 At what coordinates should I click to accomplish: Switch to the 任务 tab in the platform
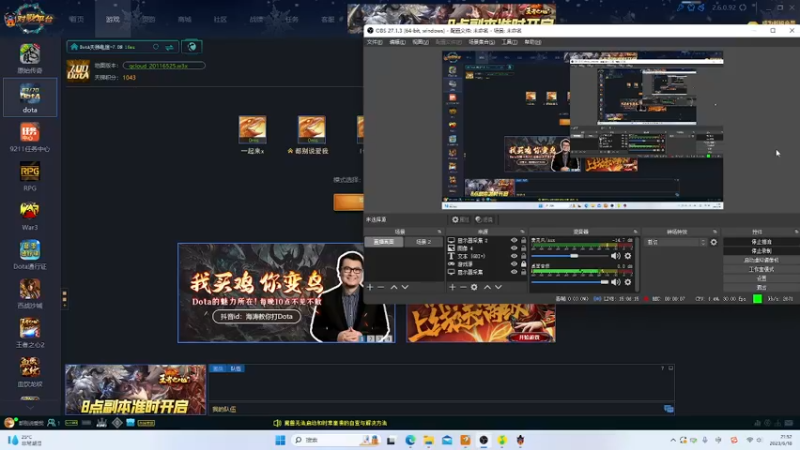tap(292, 19)
